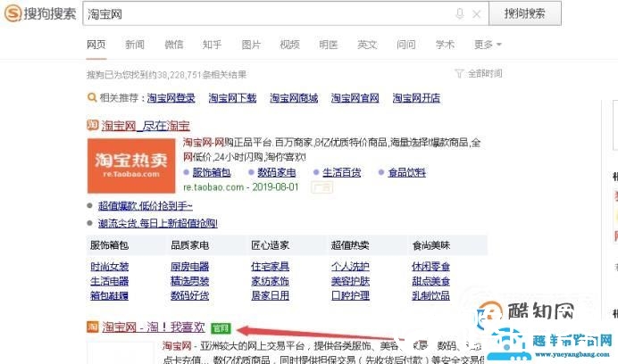Open the 明医 tab
Screen dimensions: 618x364
329,45
